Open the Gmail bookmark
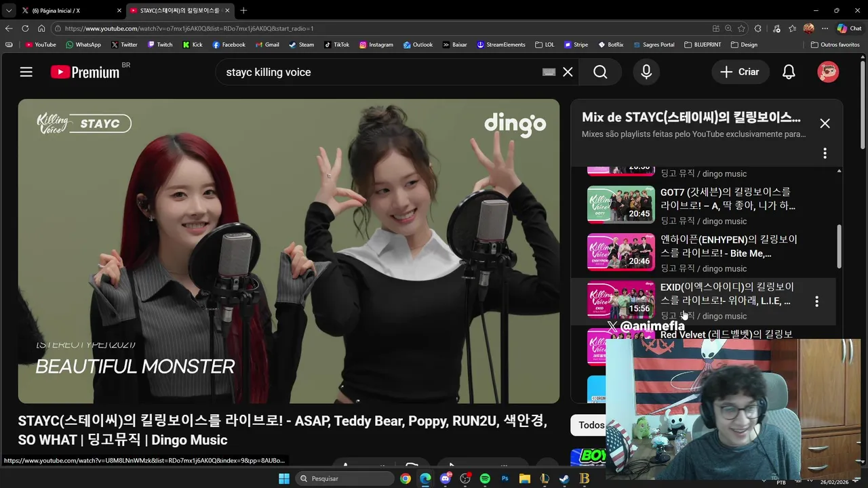The width and height of the screenshot is (868, 488). 267,45
